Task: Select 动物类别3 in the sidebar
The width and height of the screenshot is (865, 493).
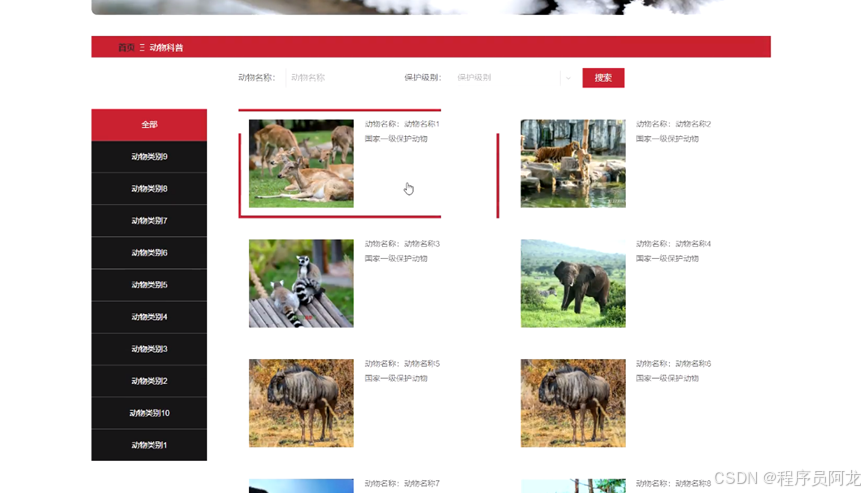Action: [x=149, y=349]
